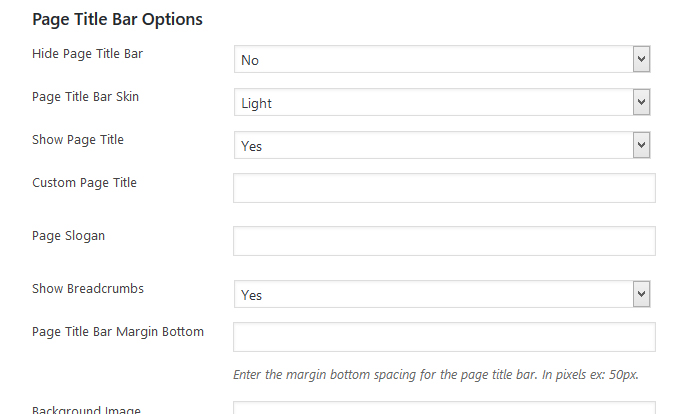Screen dimensions: 700x414
Task: Click the Background Image input field
Action: click(x=443, y=408)
